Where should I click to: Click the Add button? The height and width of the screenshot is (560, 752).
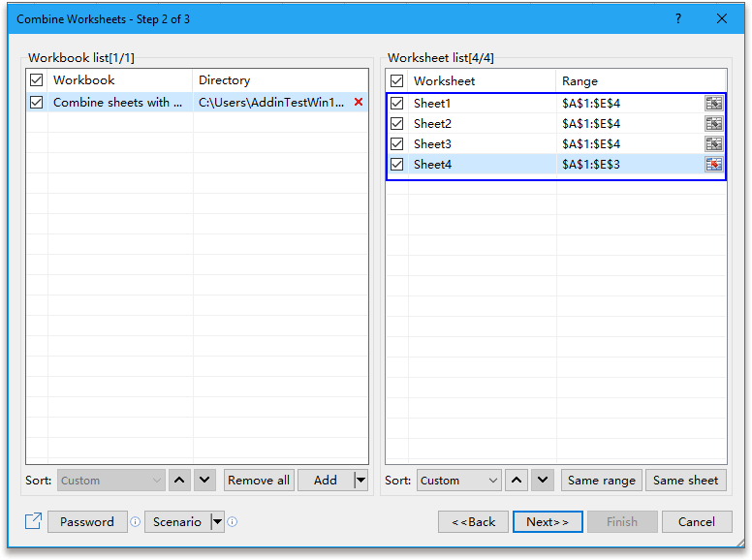pos(326,480)
